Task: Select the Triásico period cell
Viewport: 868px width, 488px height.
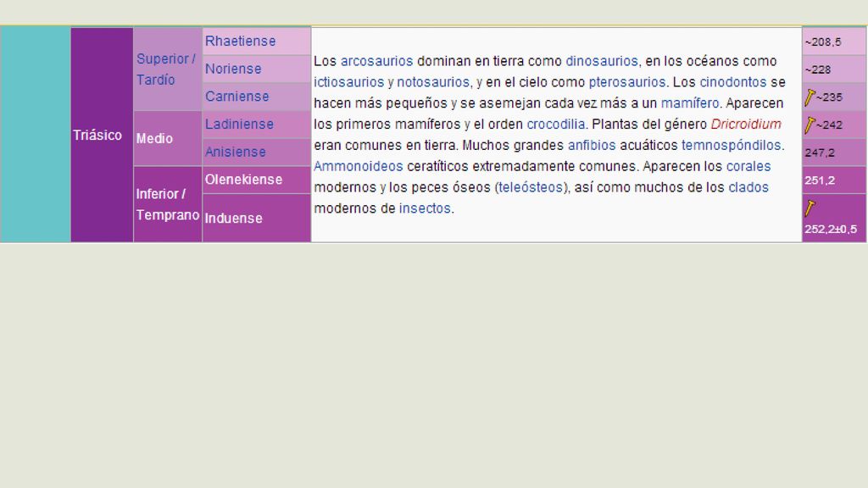Action: click(x=102, y=135)
